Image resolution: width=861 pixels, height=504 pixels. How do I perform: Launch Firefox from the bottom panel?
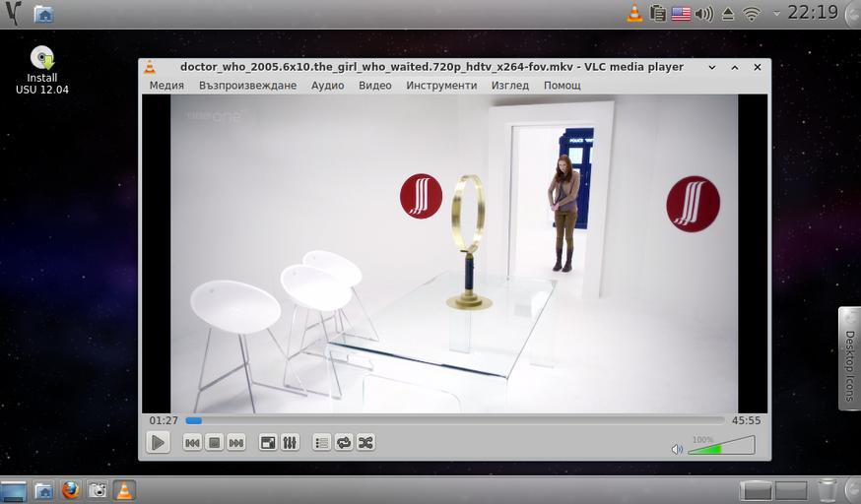coord(70,489)
